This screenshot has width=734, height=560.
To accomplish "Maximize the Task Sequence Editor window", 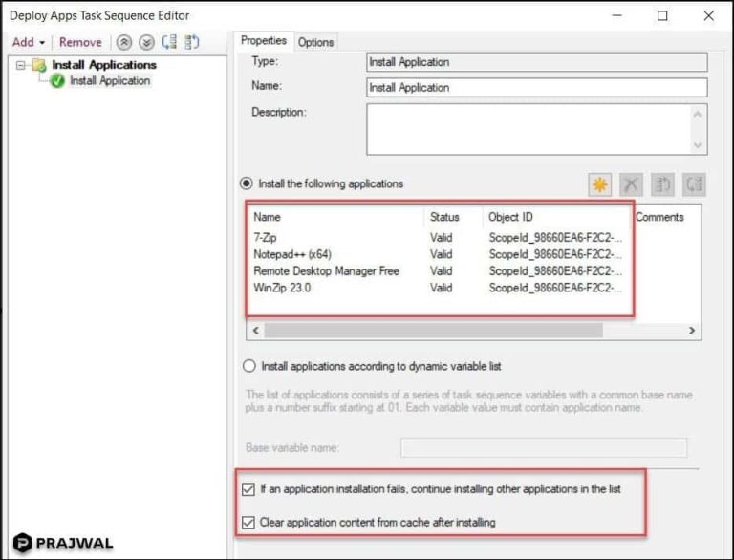I will (x=662, y=16).
